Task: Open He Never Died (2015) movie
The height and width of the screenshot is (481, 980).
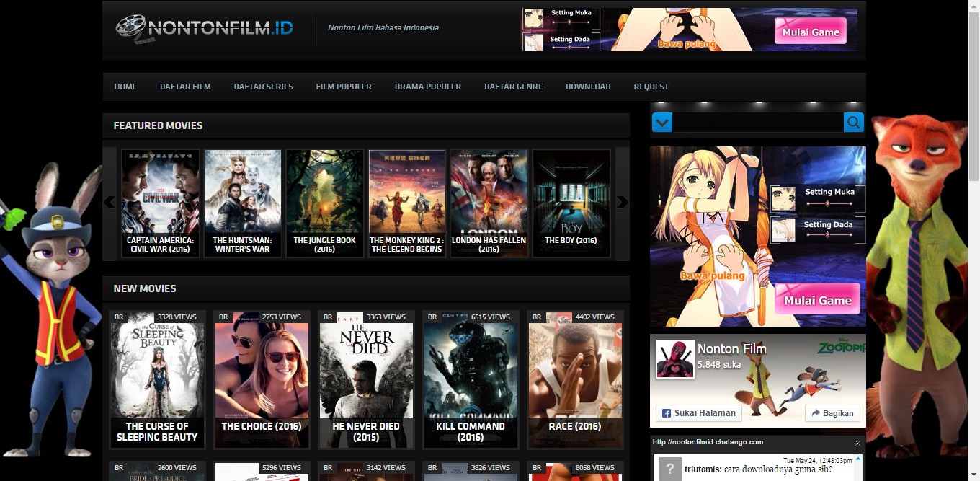Action: [366, 380]
